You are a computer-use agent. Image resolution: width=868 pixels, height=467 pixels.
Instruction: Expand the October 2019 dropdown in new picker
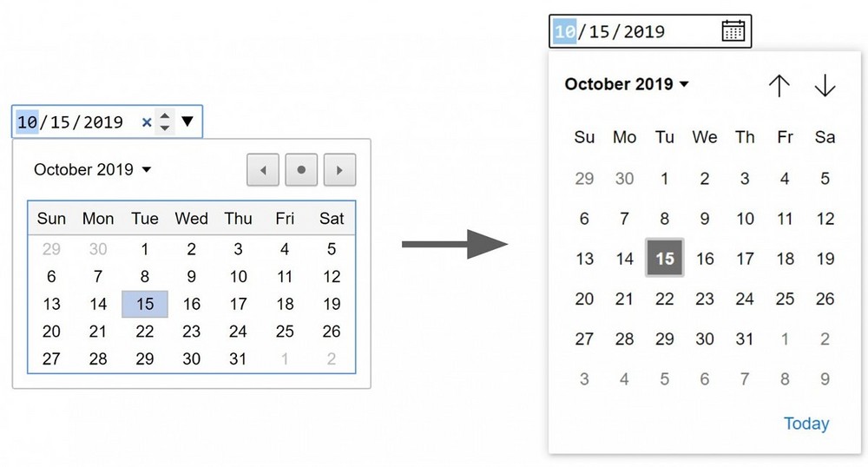tap(627, 84)
